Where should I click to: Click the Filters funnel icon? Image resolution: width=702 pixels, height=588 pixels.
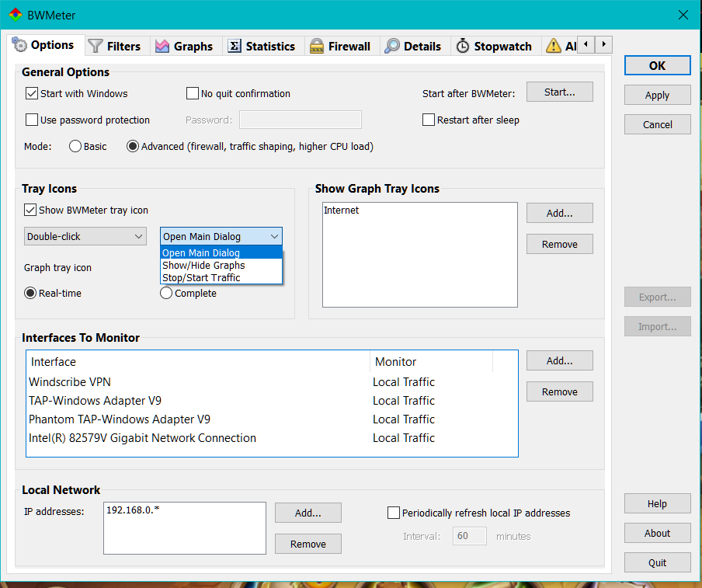pos(96,46)
